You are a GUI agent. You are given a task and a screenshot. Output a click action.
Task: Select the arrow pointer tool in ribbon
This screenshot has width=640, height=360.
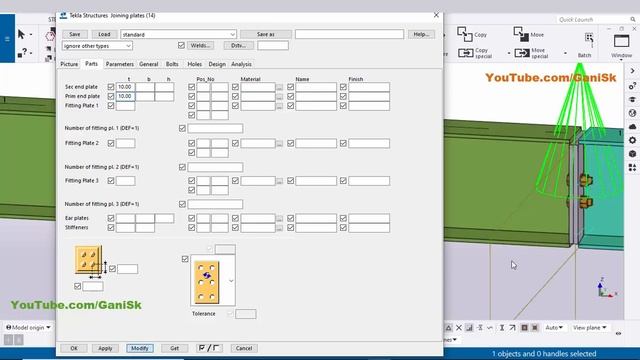[x=21, y=34]
